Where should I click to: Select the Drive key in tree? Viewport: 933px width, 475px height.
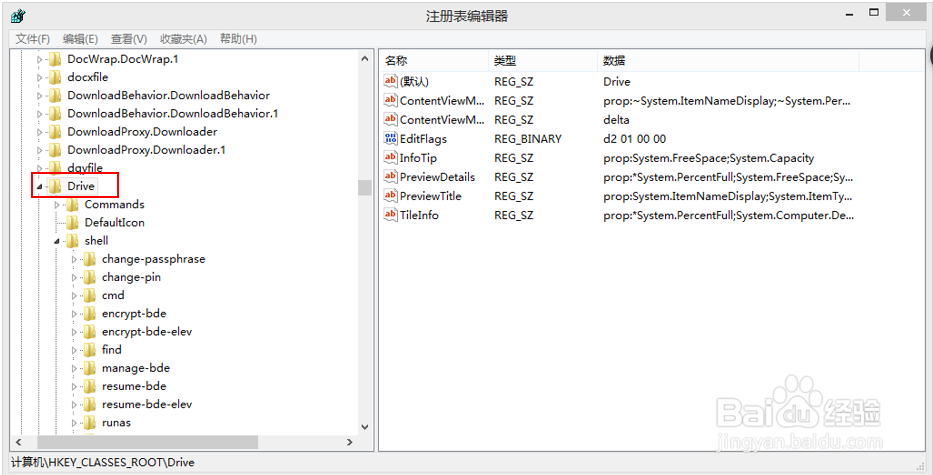pyautogui.click(x=81, y=186)
